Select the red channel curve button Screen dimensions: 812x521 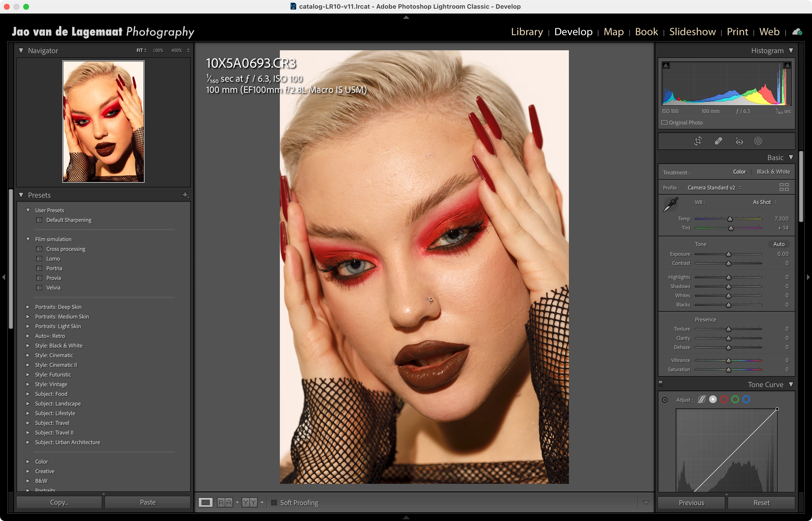(724, 399)
